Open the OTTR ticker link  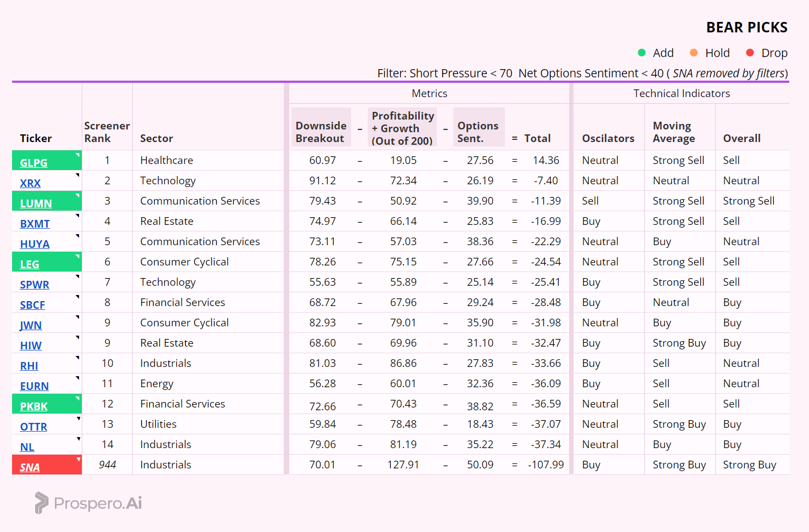tap(33, 427)
